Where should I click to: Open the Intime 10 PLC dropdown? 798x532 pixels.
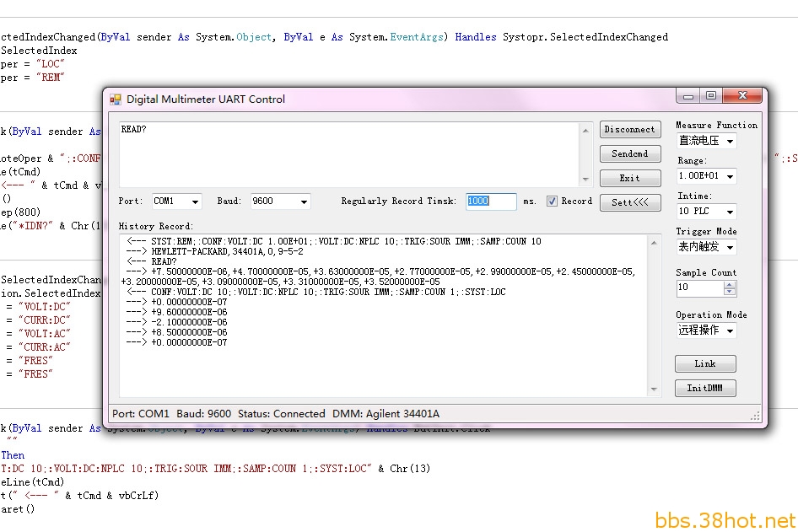[x=730, y=212]
